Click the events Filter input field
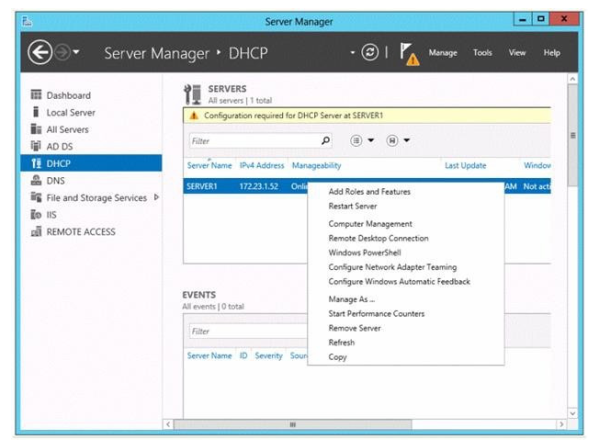Viewport: 607px width, 447px height. [248, 331]
